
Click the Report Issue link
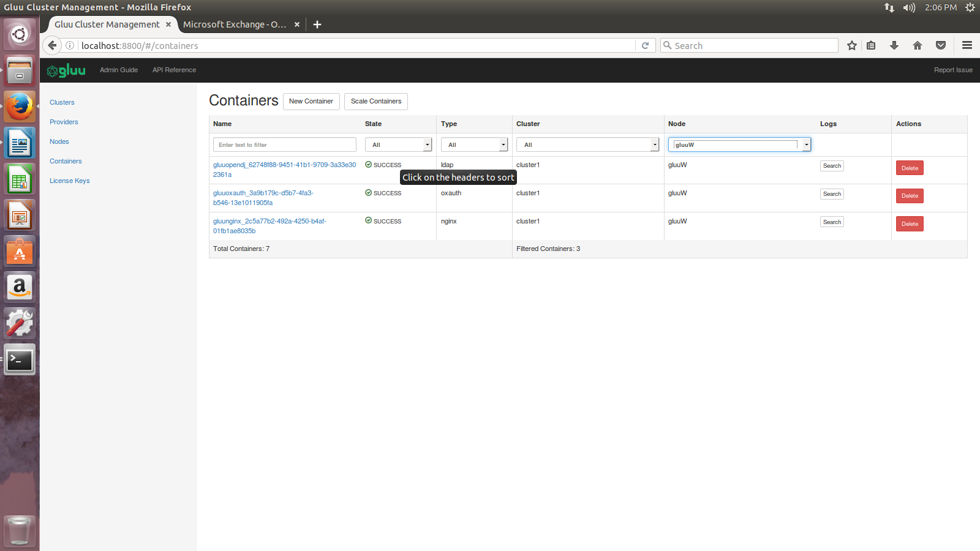tap(953, 70)
